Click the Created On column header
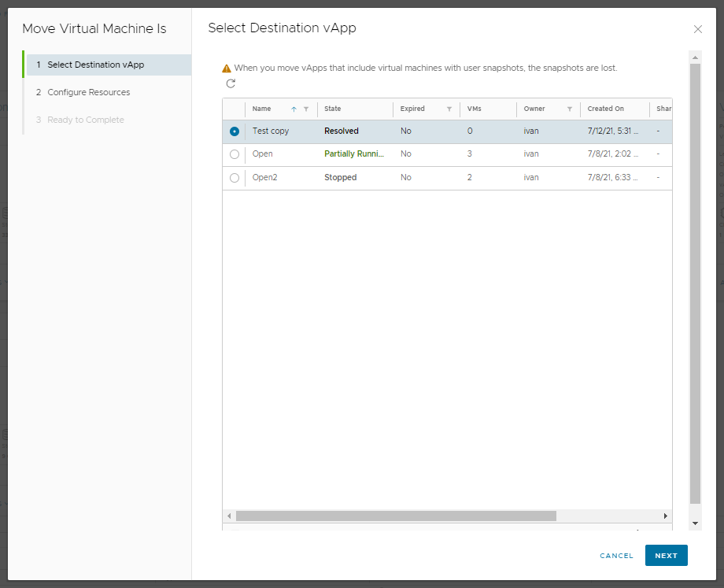The height and width of the screenshot is (588, 724). coord(606,109)
